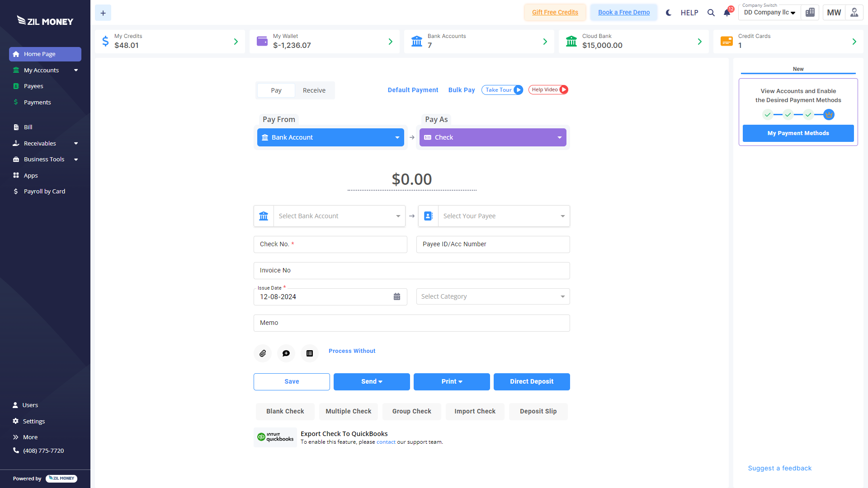Toggle dark mode moon icon
Viewport: 868px width, 488px height.
[x=669, y=13]
